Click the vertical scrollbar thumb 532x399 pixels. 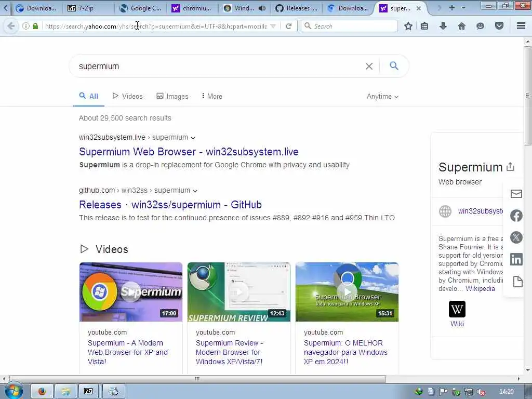[527, 96]
